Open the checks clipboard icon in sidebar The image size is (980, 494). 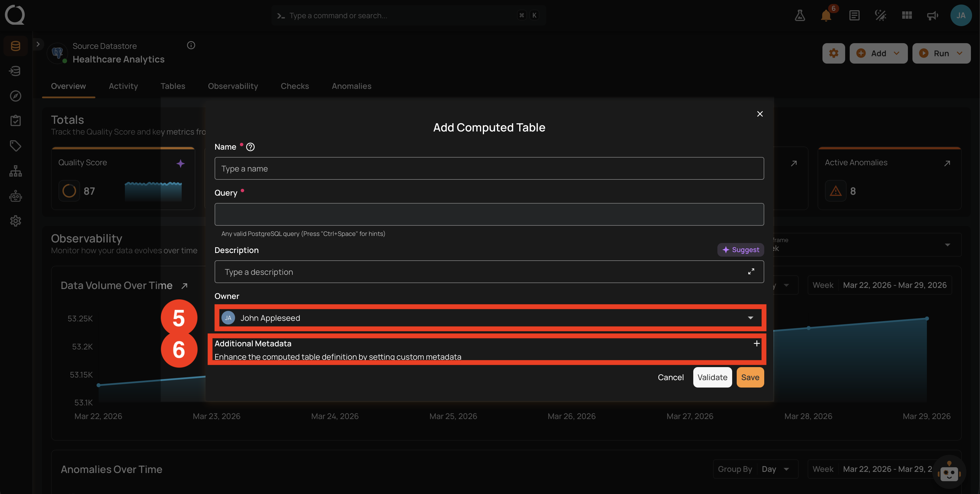tap(15, 121)
